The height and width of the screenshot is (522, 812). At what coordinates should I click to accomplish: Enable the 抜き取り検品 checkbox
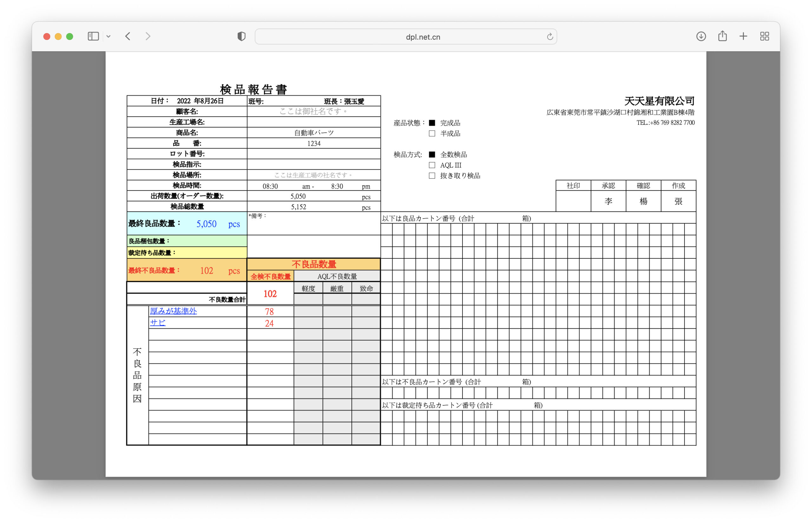[x=432, y=176]
